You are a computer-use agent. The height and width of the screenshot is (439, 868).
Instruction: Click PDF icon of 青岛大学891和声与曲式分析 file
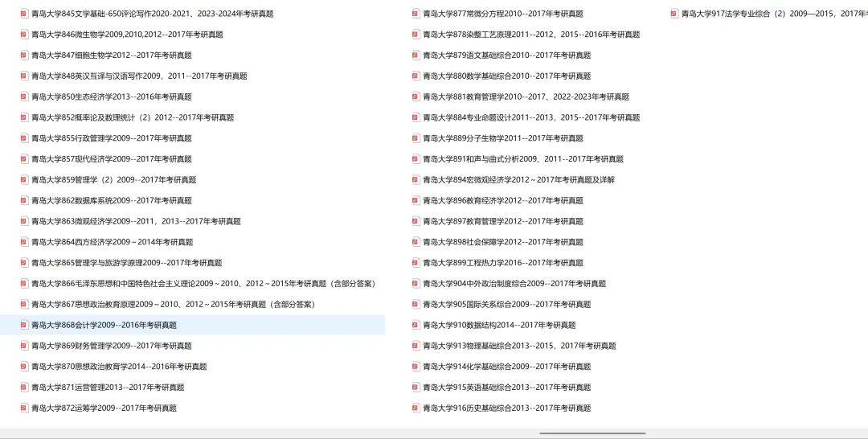416,159
